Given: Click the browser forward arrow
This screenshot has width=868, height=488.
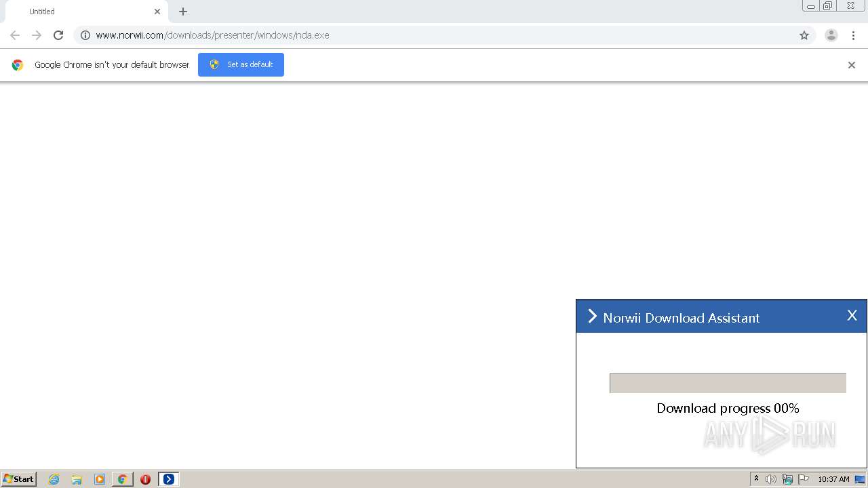Looking at the screenshot, I should tap(37, 35).
